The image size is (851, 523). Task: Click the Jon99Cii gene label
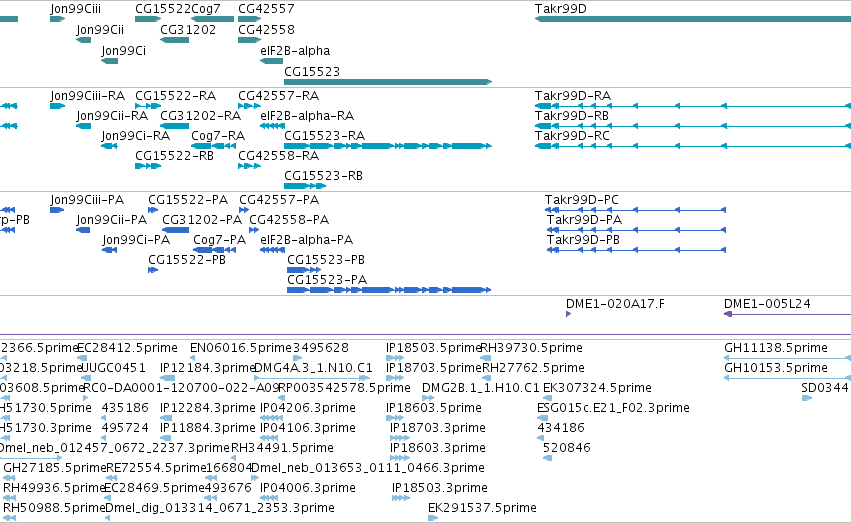click(x=100, y=29)
